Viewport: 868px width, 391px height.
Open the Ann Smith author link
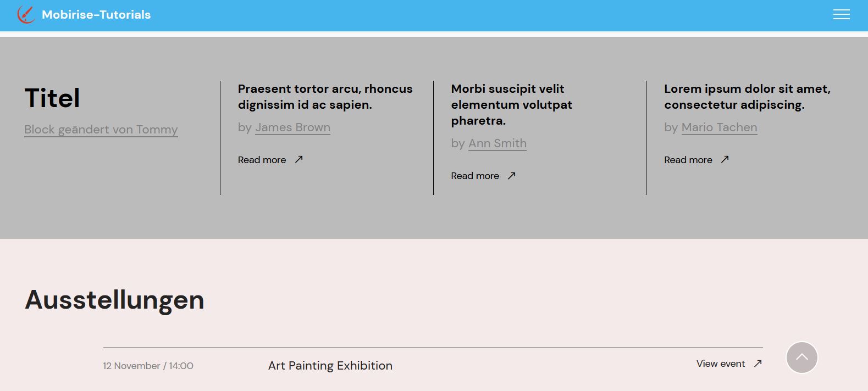(x=497, y=143)
